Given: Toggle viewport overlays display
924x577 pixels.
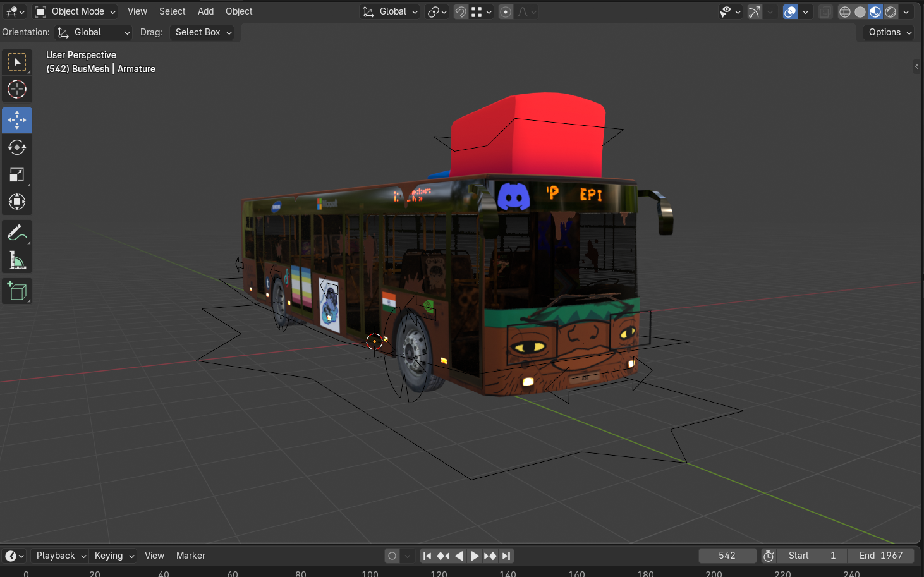Looking at the screenshot, I should click(x=790, y=12).
